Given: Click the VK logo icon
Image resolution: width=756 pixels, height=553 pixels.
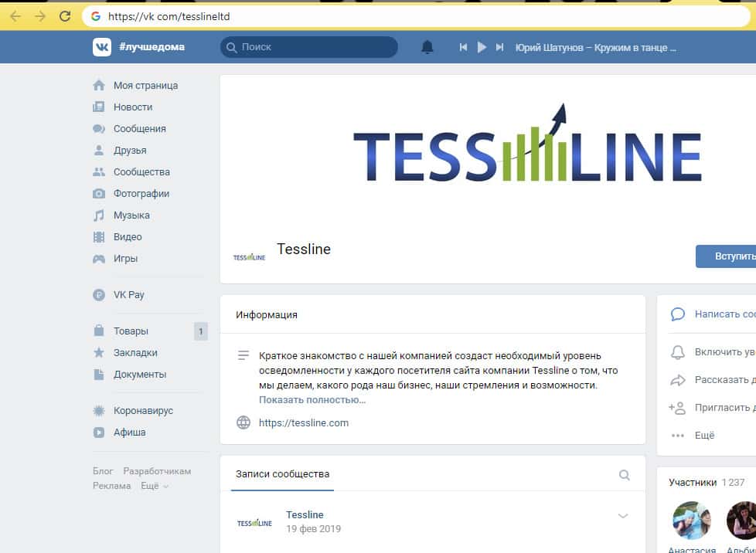Looking at the screenshot, I should [102, 47].
